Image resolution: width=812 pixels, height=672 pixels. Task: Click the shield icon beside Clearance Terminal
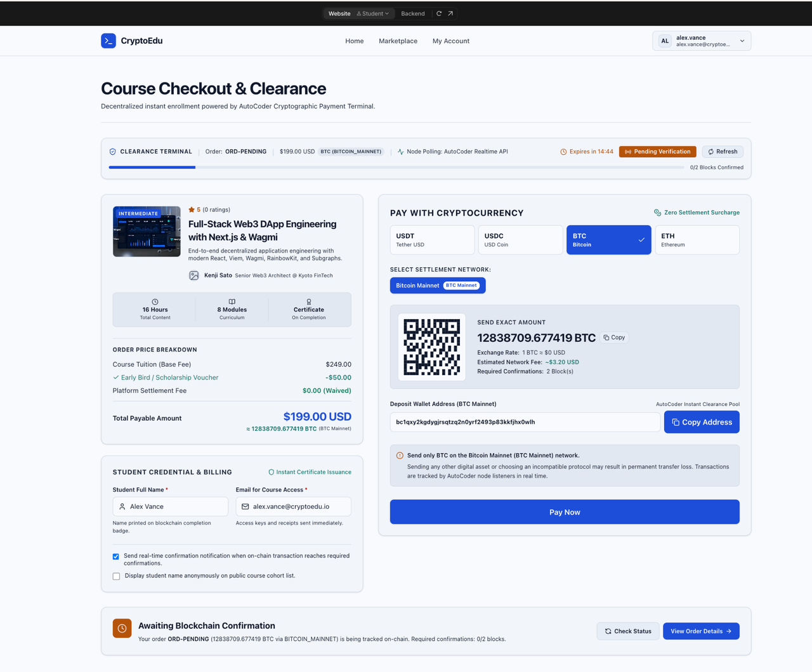(x=113, y=152)
